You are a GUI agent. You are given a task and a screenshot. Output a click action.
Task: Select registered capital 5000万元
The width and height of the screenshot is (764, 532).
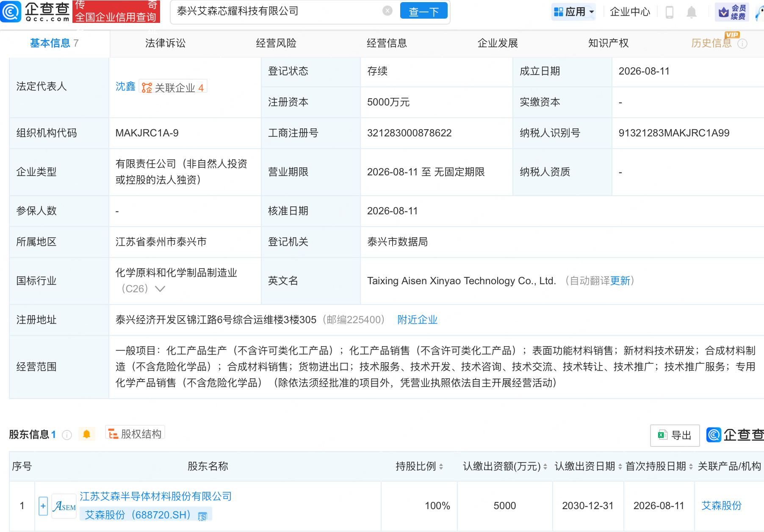[388, 102]
